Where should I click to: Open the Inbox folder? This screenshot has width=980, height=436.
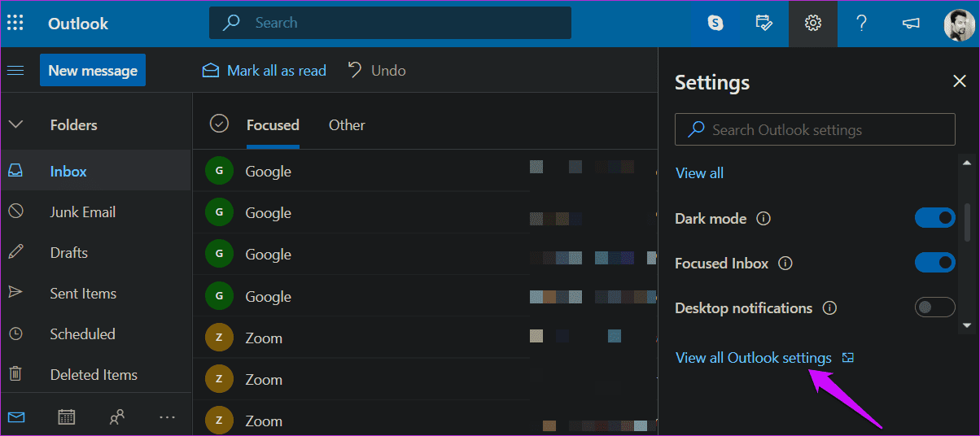pos(96,172)
